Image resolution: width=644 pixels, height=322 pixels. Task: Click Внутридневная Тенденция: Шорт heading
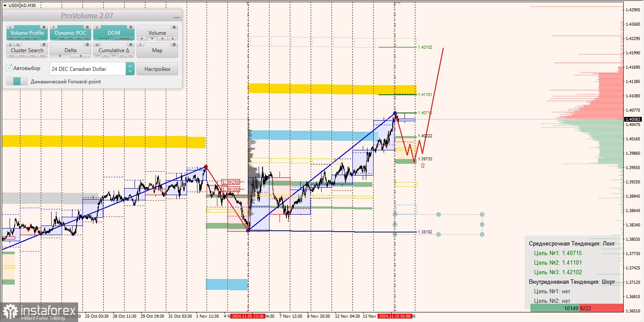[x=572, y=282]
